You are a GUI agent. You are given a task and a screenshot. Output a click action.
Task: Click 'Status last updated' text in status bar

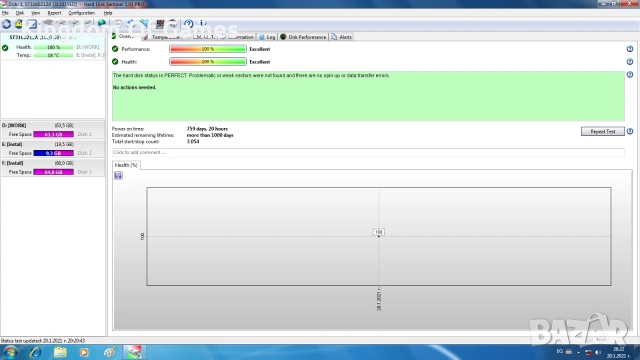tap(43, 340)
